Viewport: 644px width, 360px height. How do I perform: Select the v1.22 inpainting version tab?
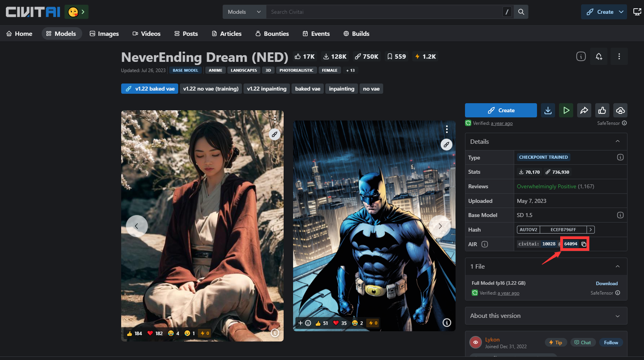click(x=266, y=89)
